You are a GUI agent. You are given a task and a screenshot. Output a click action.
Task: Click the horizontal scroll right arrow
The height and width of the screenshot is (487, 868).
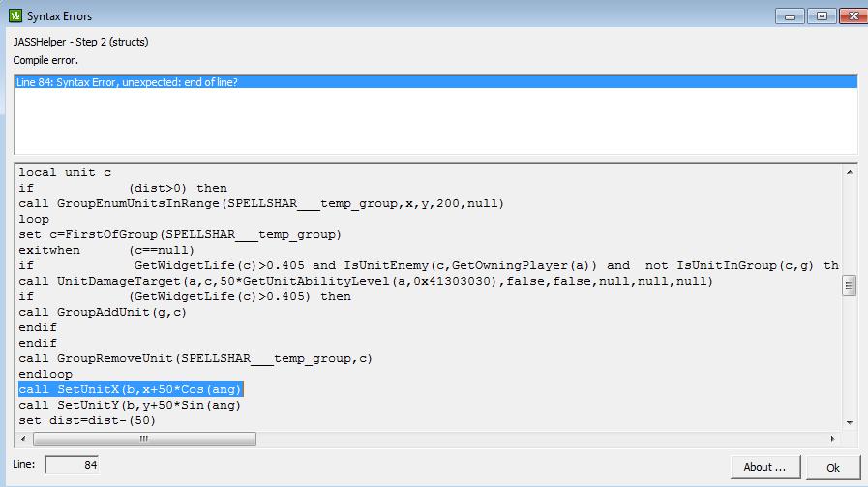(832, 439)
